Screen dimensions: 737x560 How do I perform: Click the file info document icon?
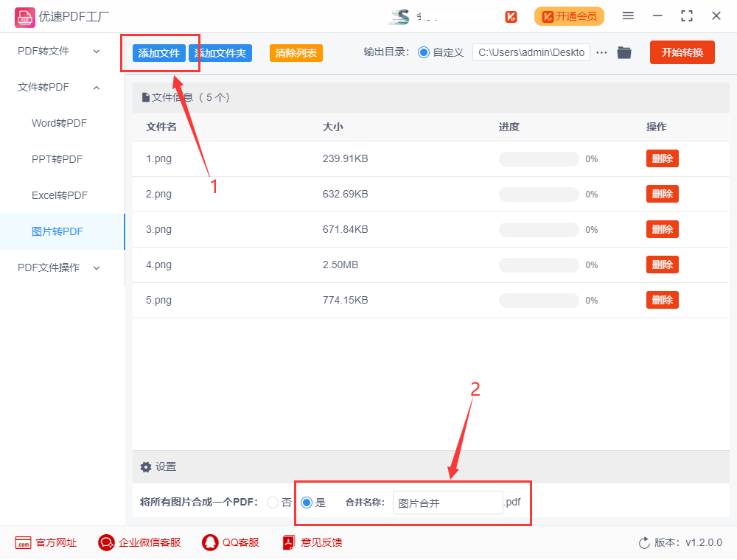tap(146, 98)
